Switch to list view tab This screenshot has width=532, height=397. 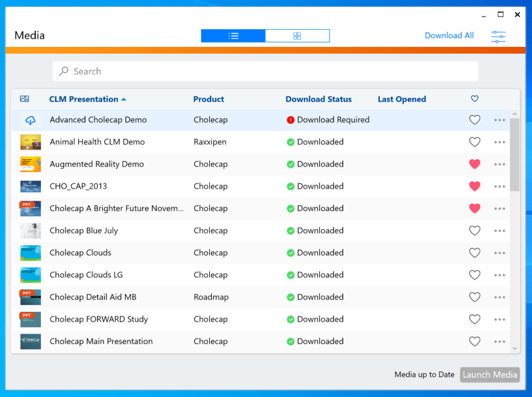coord(233,36)
